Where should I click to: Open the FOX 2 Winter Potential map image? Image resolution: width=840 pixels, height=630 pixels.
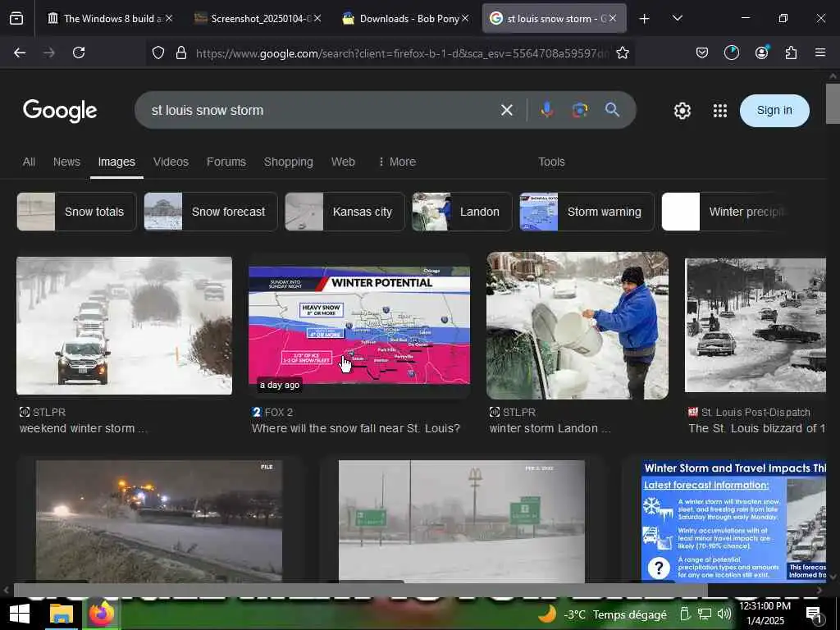tap(359, 325)
